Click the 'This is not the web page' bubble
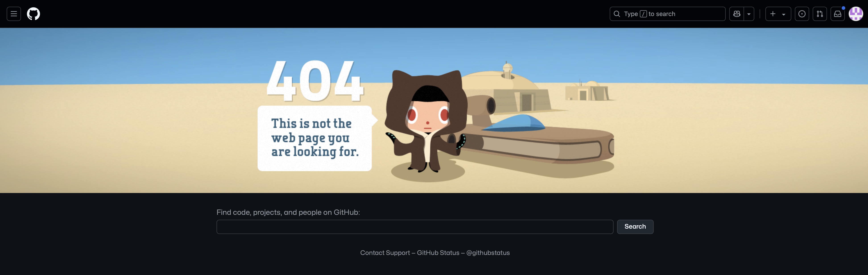 pos(315,138)
